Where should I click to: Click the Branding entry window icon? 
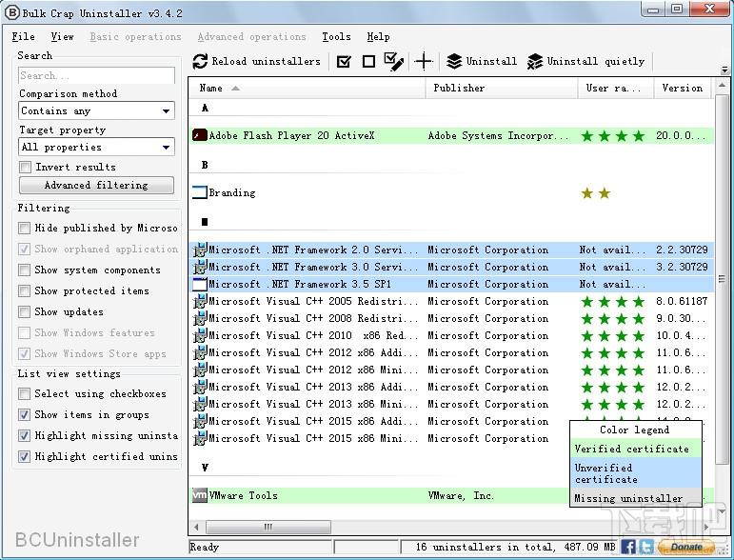tap(200, 192)
